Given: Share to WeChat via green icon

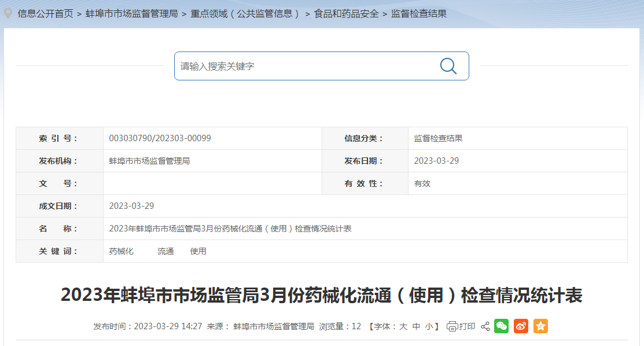Looking at the screenshot, I should 501,326.
